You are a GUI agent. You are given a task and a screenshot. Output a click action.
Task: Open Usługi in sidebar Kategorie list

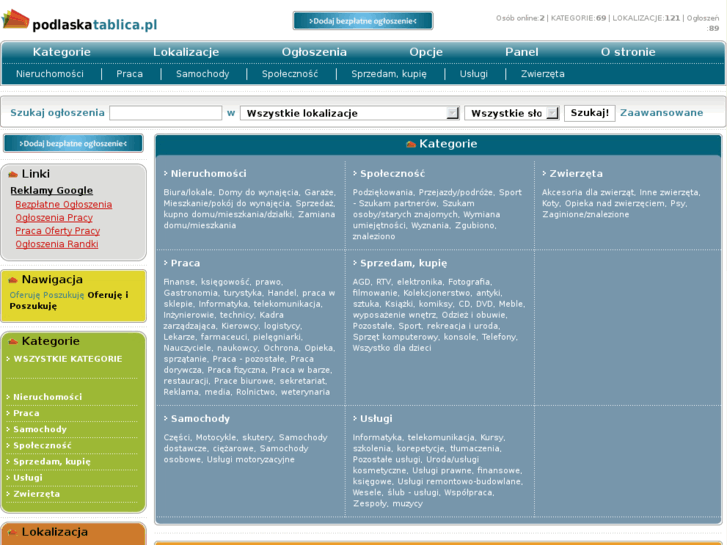28,478
